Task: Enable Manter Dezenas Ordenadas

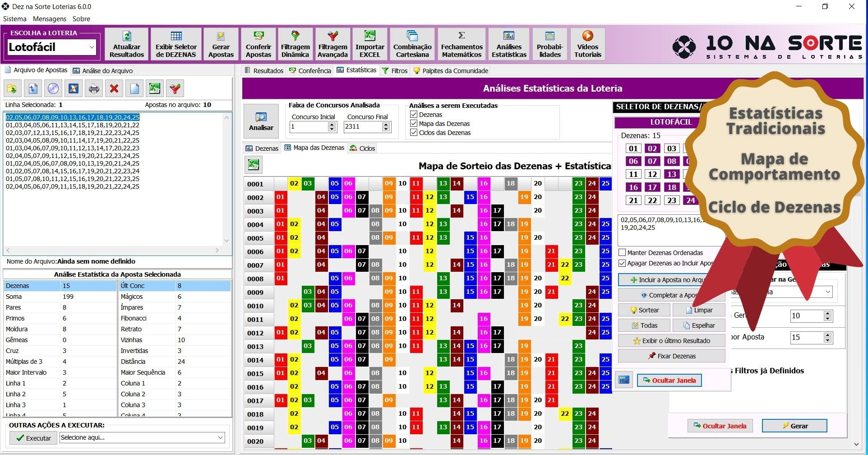Action: coord(623,253)
